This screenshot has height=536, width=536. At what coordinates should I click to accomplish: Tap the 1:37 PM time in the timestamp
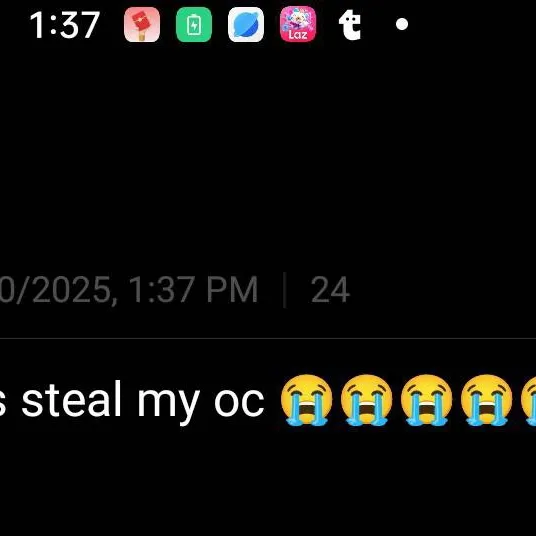pyautogui.click(x=193, y=290)
